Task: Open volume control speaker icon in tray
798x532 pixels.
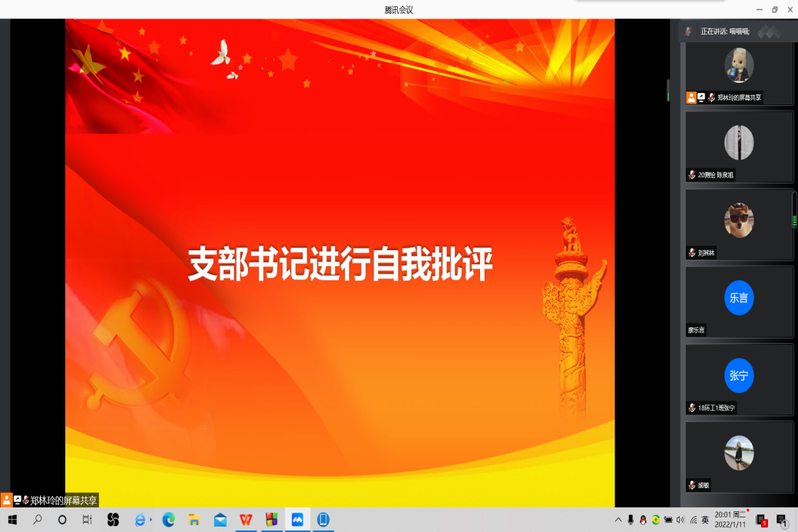Action: click(x=680, y=520)
